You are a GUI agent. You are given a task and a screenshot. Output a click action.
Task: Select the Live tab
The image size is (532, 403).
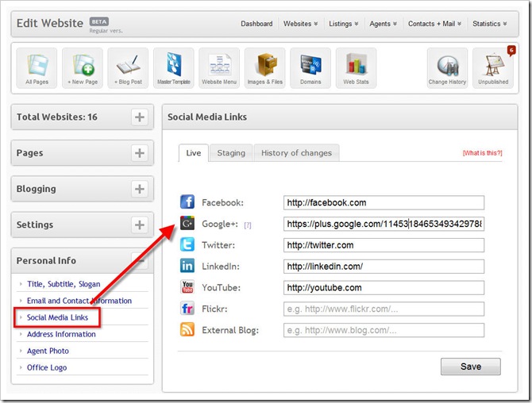(194, 153)
